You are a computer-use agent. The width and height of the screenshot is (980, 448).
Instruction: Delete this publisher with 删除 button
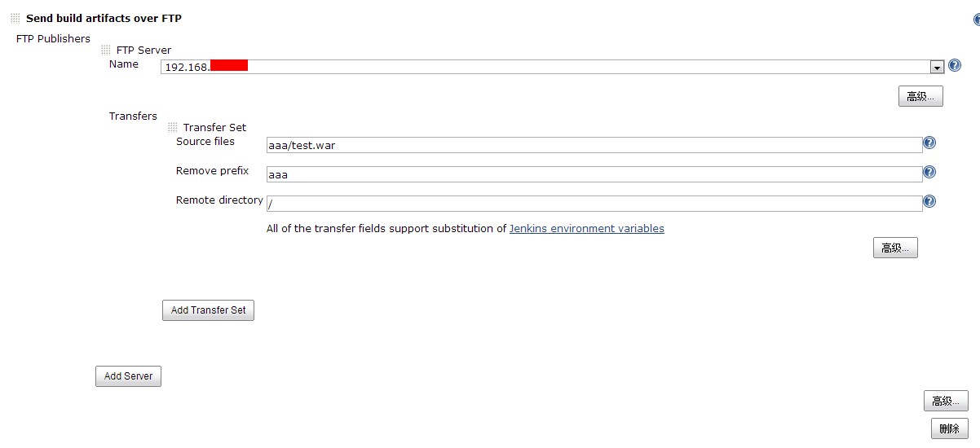pyautogui.click(x=950, y=428)
